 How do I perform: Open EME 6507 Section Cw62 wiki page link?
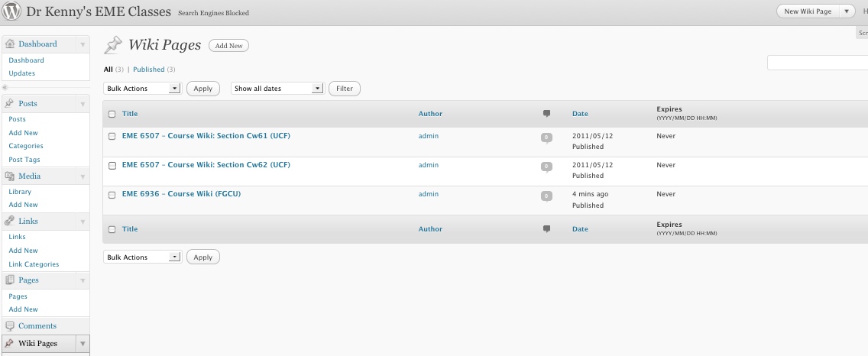point(206,165)
